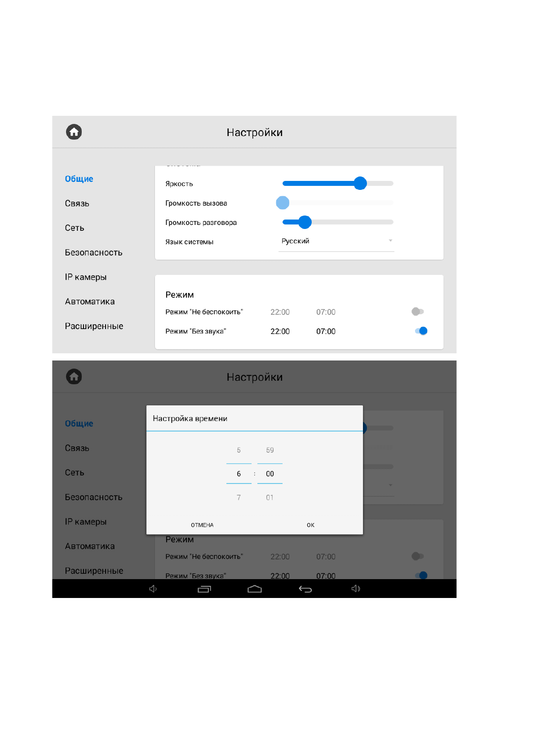Enable the "Не беспокоить" toggle on the undimmed screen
Viewport: 535px width, 756px height.
pyautogui.click(x=418, y=312)
